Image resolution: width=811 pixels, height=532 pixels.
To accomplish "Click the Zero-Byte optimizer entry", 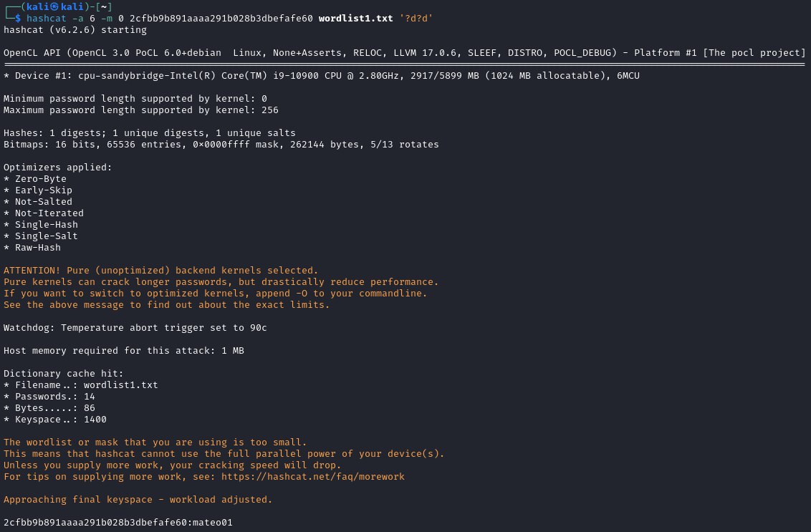I will pyautogui.click(x=40, y=179).
